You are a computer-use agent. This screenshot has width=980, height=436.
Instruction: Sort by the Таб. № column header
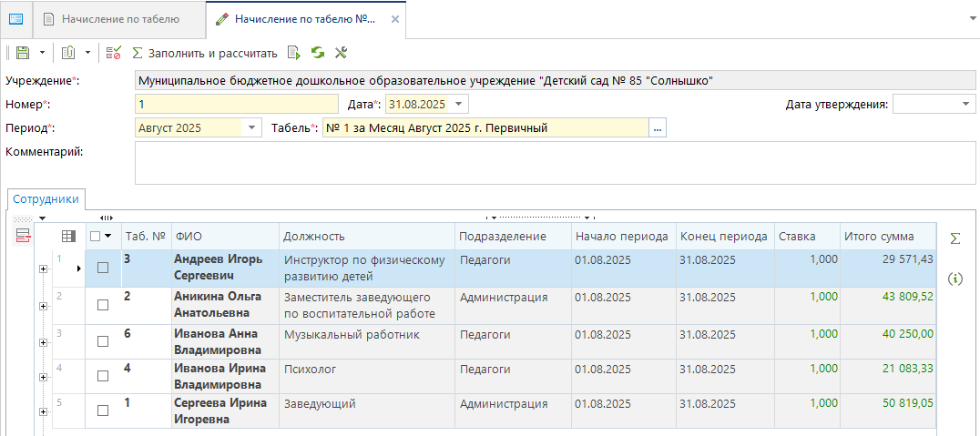(x=147, y=237)
